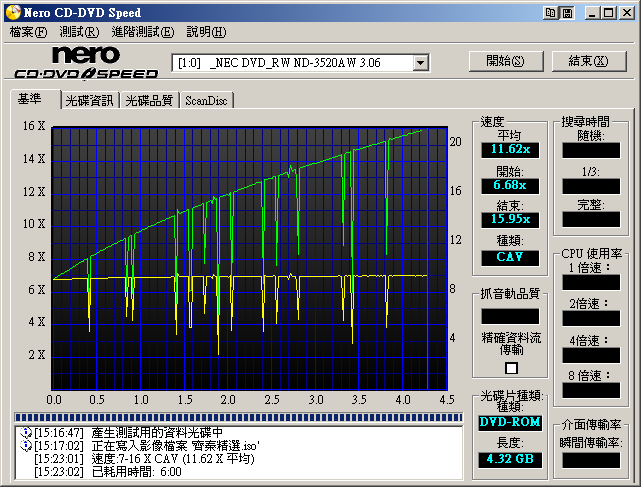The height and width of the screenshot is (487, 641).
Task: Close the Nero CD-DVD Speed window
Action: point(626,13)
